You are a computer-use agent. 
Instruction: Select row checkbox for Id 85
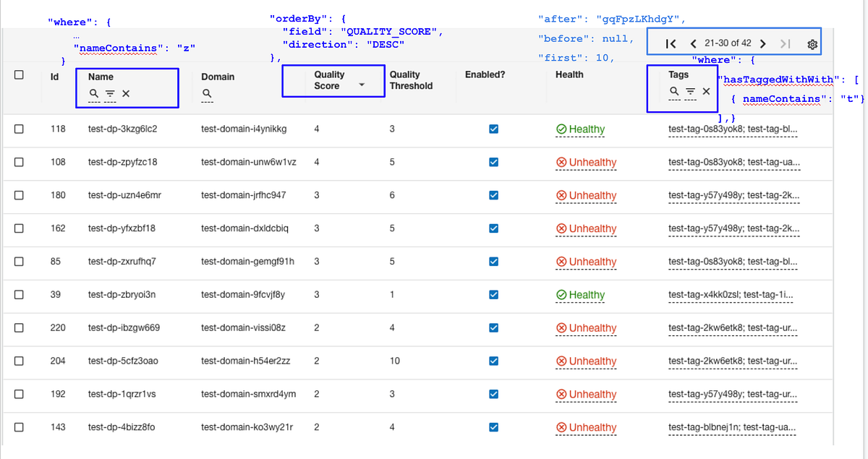pos(19,262)
